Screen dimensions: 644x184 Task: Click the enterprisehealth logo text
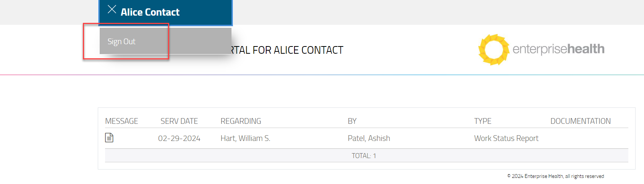tap(558, 49)
